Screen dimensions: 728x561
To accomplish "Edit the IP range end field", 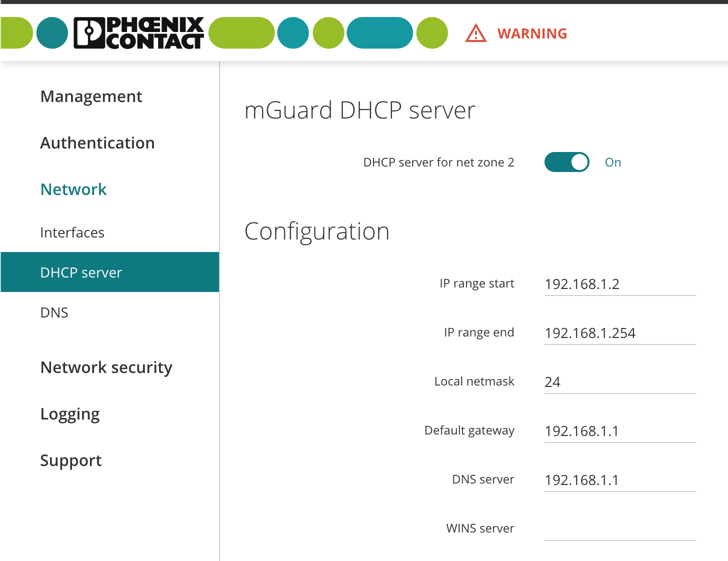I will (620, 333).
